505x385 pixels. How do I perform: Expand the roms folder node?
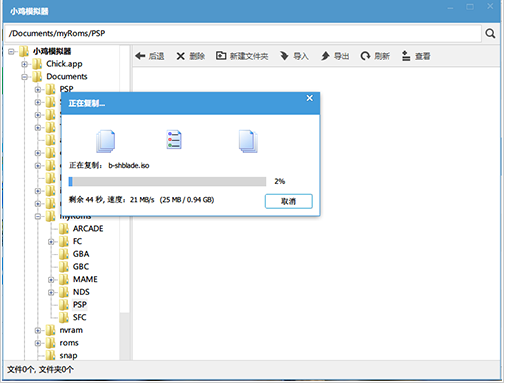coord(38,343)
